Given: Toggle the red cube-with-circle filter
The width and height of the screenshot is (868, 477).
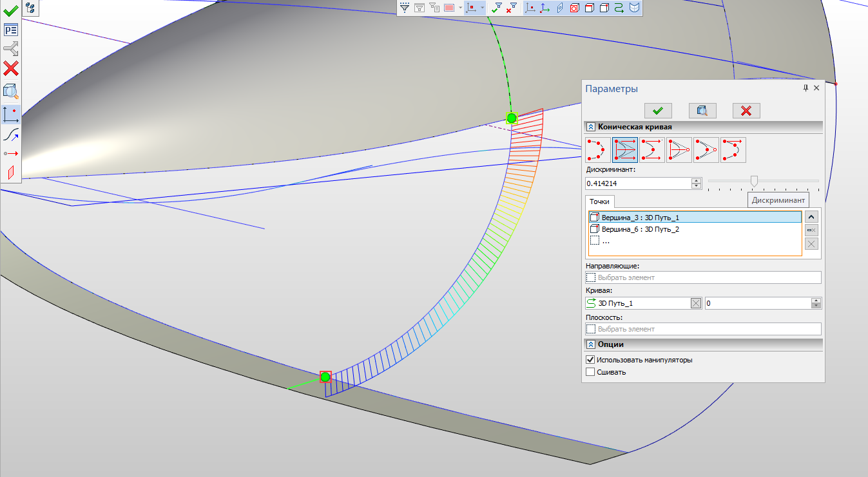Looking at the screenshot, I should [x=574, y=8].
